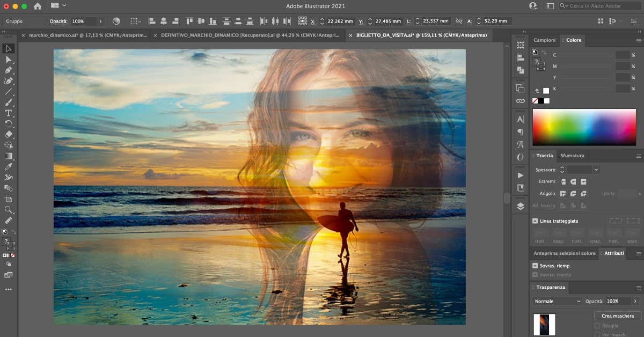The height and width of the screenshot is (337, 644).
Task: Open the Links panel icon in dock
Action: coord(520,100)
